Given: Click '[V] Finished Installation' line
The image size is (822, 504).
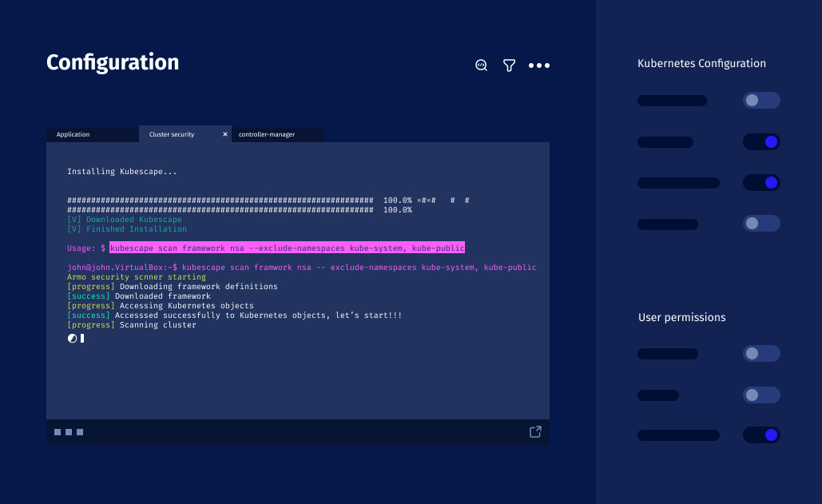Looking at the screenshot, I should tap(127, 229).
